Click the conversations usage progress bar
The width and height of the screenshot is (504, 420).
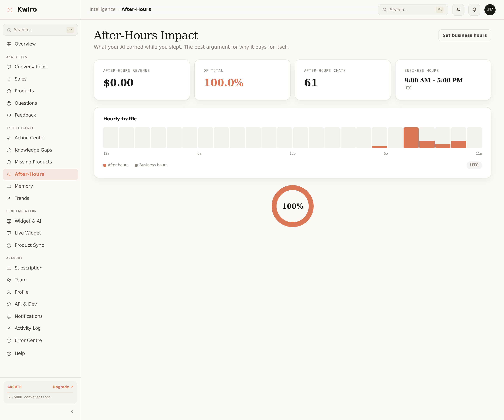40,392
